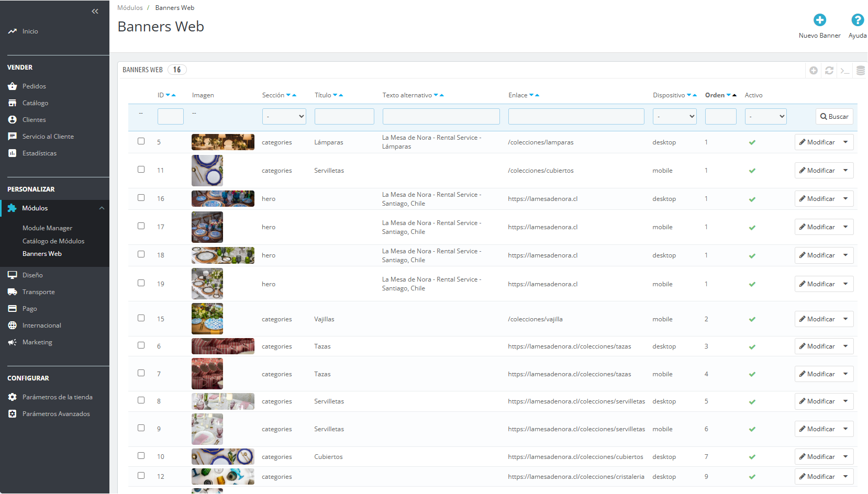Collapse the Módulos submenu chevron
The width and height of the screenshot is (868, 494).
(x=102, y=208)
